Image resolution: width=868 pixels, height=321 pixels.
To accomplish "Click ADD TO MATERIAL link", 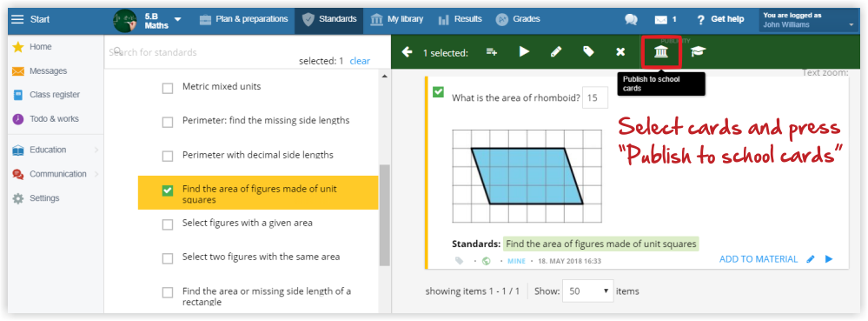I will pos(759,259).
